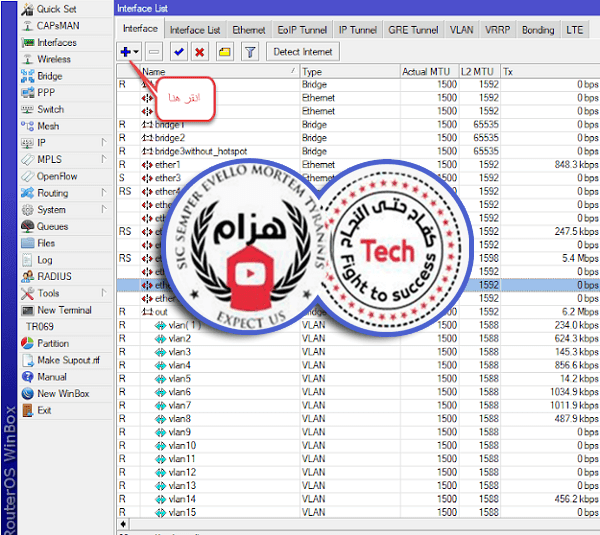Open the GRE Tunnel tab
Screen dimensions: 600x535
[413, 30]
